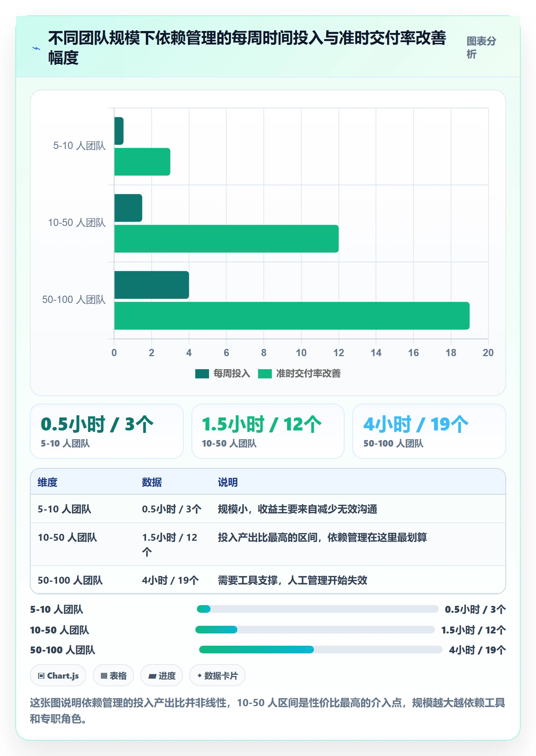536x756 pixels.
Task: Click the 50-100 人团队 chart axis label
Action: (x=74, y=299)
